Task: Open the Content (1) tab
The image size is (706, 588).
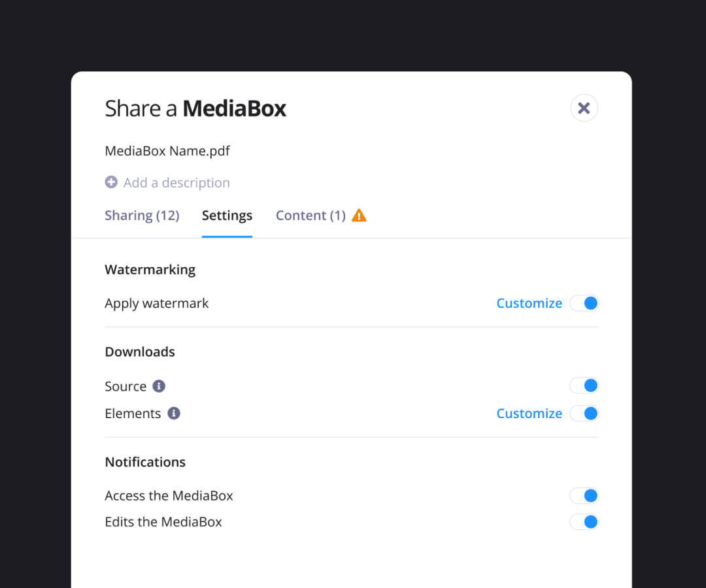Action: [x=311, y=215]
